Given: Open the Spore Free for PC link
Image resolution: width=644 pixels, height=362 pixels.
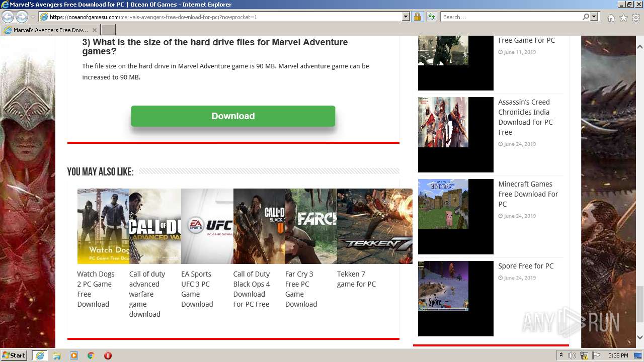Looking at the screenshot, I should tap(526, 266).
